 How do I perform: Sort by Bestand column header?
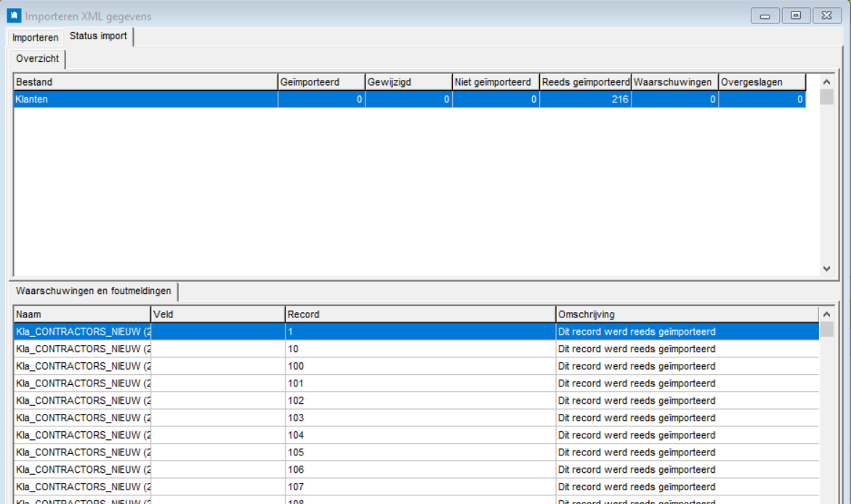(145, 82)
